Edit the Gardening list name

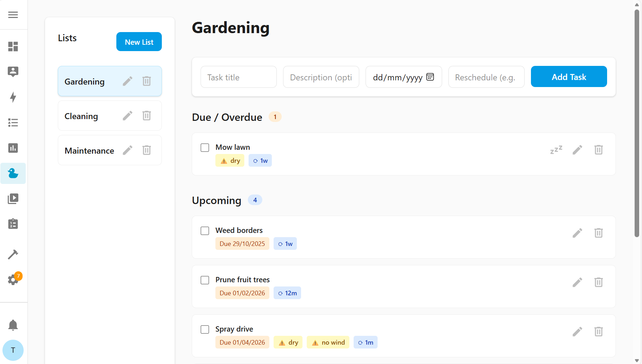128,81
